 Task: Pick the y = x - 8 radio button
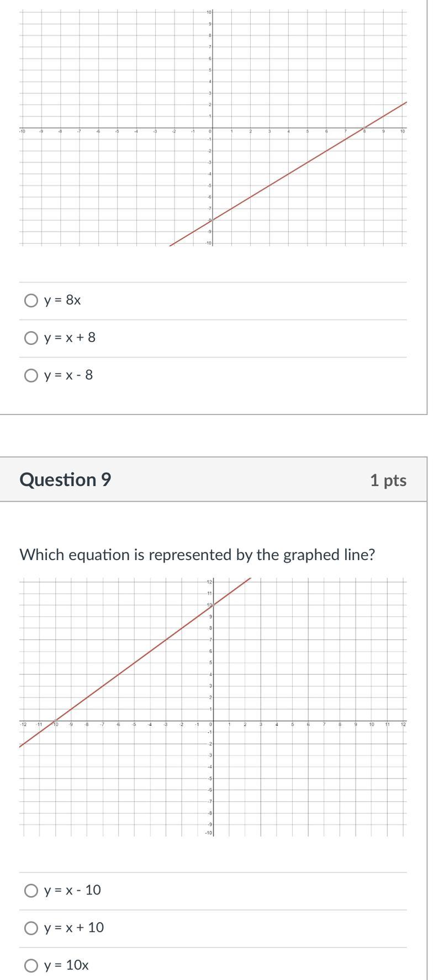pyautogui.click(x=31, y=375)
